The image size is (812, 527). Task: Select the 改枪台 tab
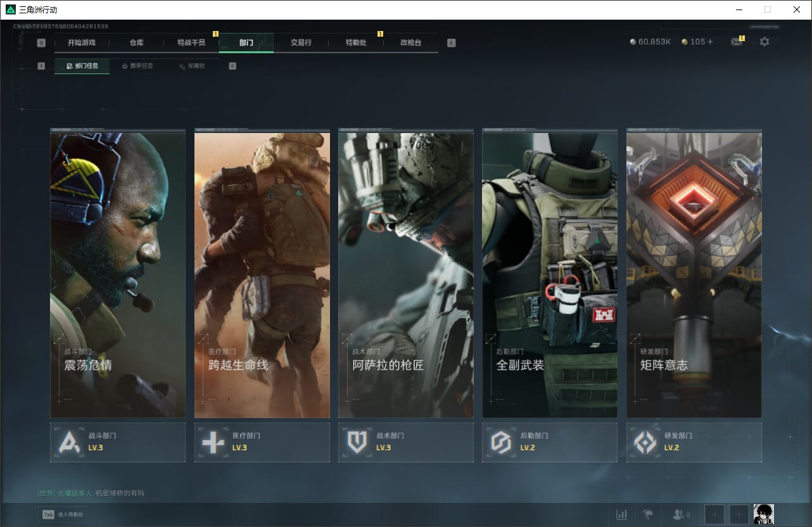click(410, 42)
